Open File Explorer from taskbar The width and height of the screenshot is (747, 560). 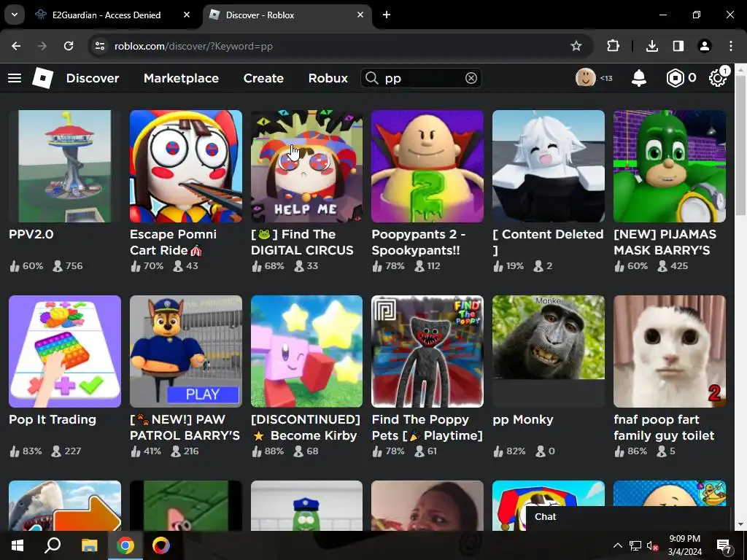tap(89, 545)
